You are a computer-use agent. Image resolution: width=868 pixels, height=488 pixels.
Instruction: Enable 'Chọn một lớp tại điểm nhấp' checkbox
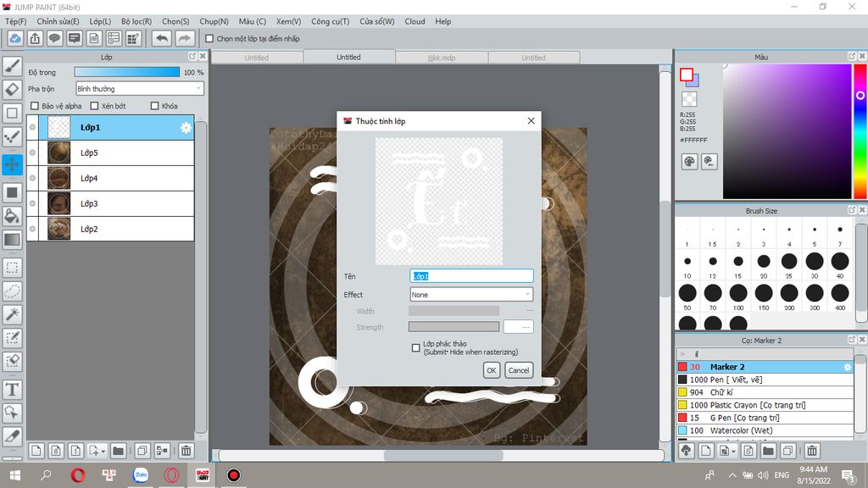(x=209, y=39)
